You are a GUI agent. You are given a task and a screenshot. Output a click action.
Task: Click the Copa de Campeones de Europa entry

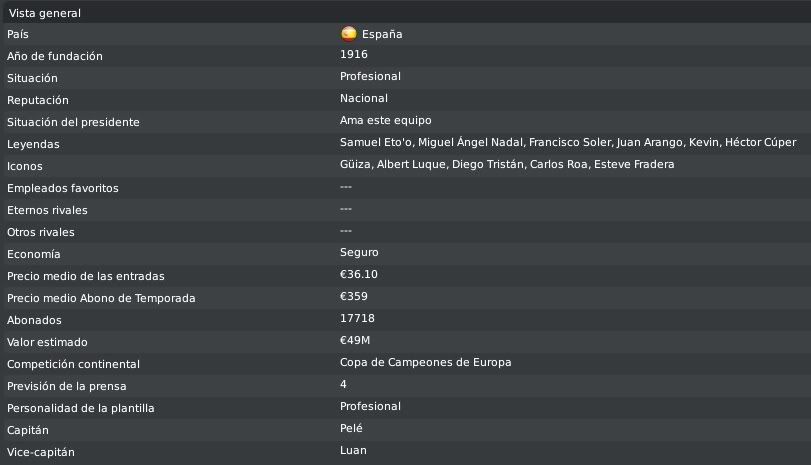pyautogui.click(x=426, y=363)
